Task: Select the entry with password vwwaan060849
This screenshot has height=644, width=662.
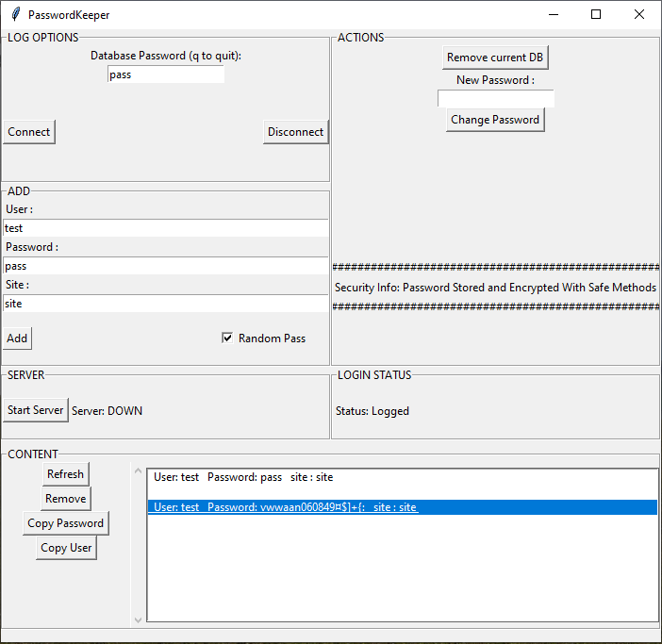Action: pyautogui.click(x=403, y=507)
